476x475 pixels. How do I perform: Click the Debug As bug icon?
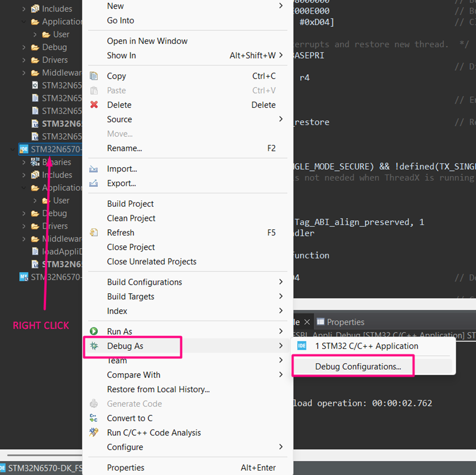pyautogui.click(x=94, y=346)
